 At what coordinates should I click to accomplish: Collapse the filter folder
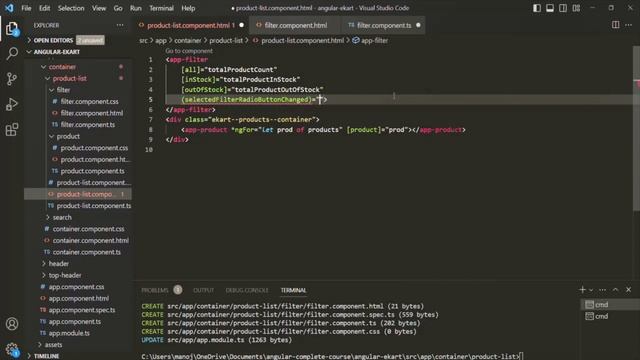pyautogui.click(x=63, y=90)
